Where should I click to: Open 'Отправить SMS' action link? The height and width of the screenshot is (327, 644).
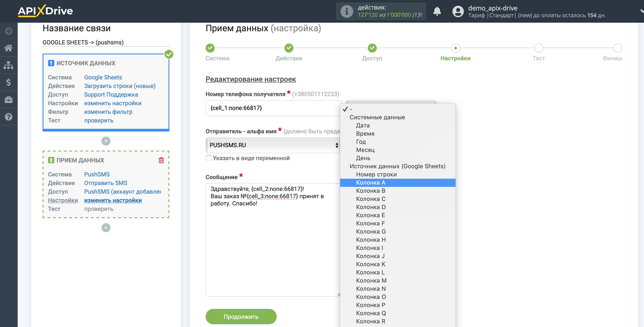point(106,183)
